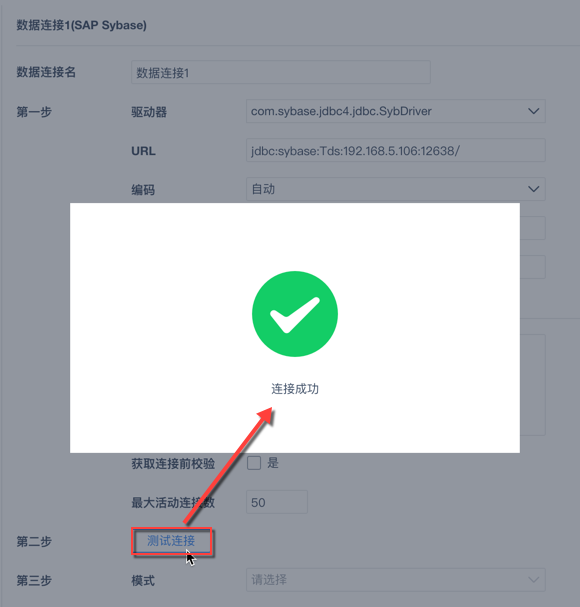580x607 pixels.
Task: Click the 第一步 step label
Action: (34, 112)
